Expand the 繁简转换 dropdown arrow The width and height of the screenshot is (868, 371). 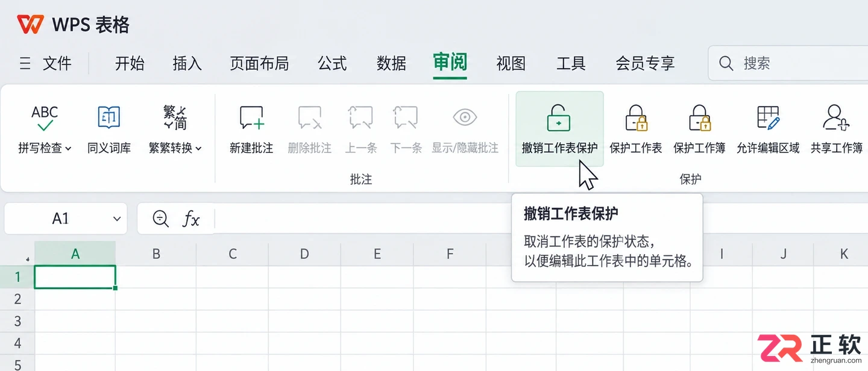tap(198, 148)
